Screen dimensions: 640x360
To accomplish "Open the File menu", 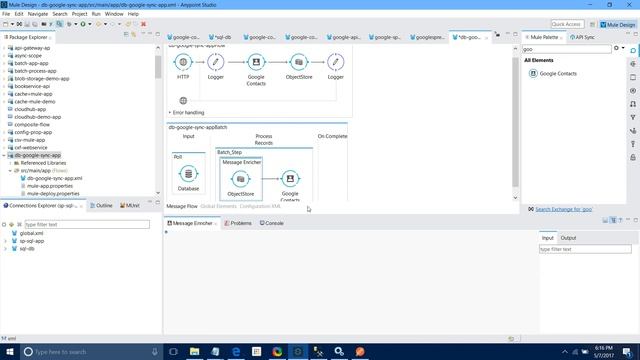I will point(6,14).
